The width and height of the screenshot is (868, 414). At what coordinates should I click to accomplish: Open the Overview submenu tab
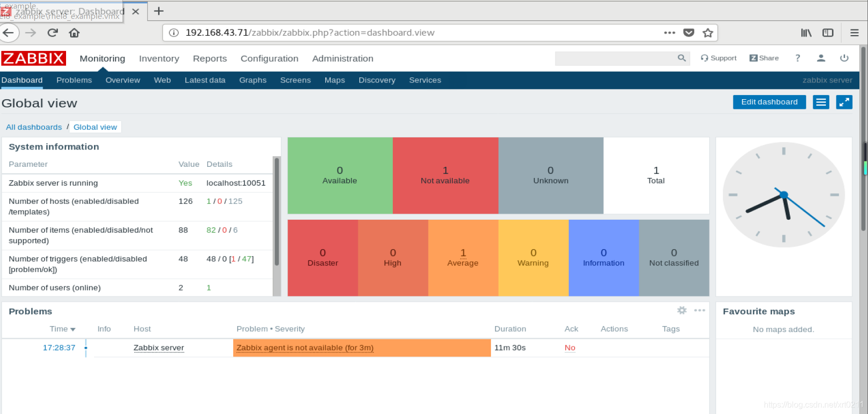[x=122, y=80]
